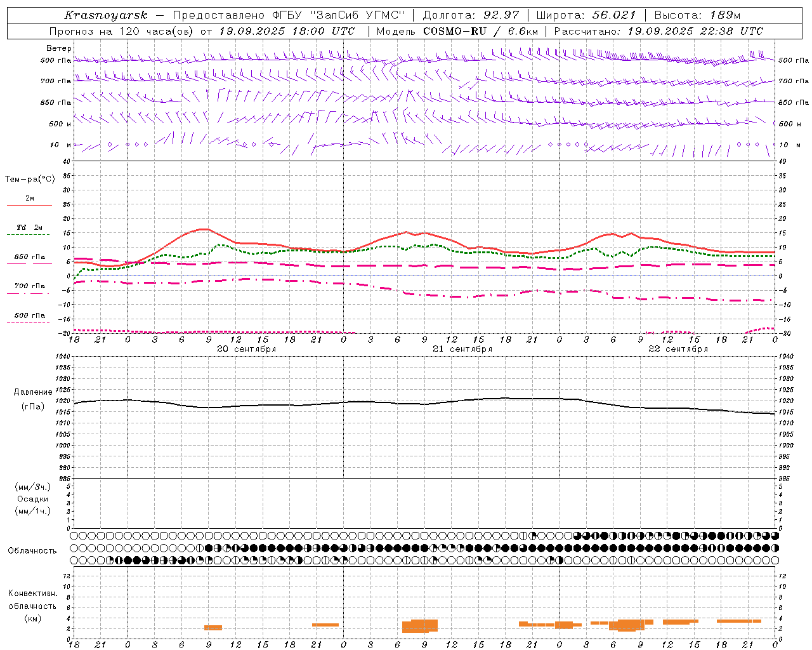This screenshot has height=650, width=812.
Task: Click the 'Модель COSMO-RU / 6.6км' label
Action: click(457, 31)
